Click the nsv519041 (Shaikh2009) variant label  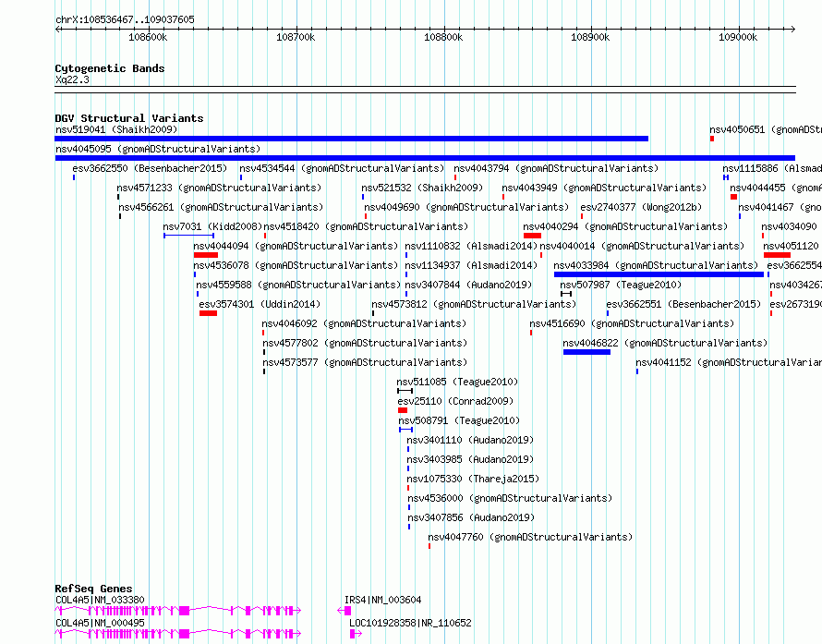[116, 129]
